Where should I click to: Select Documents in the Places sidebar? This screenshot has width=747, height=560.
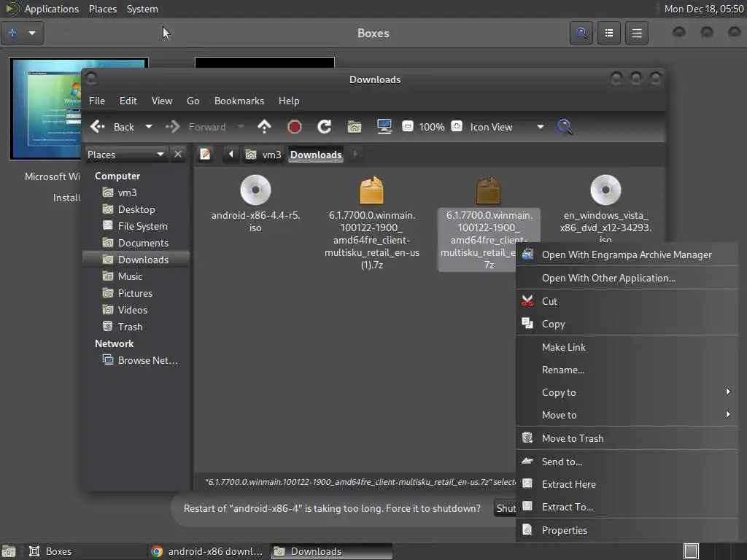click(x=136, y=243)
